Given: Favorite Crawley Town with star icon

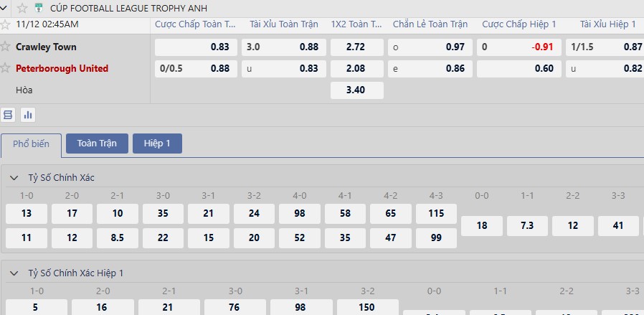Looking at the screenshot, I should pyautogui.click(x=6, y=47).
